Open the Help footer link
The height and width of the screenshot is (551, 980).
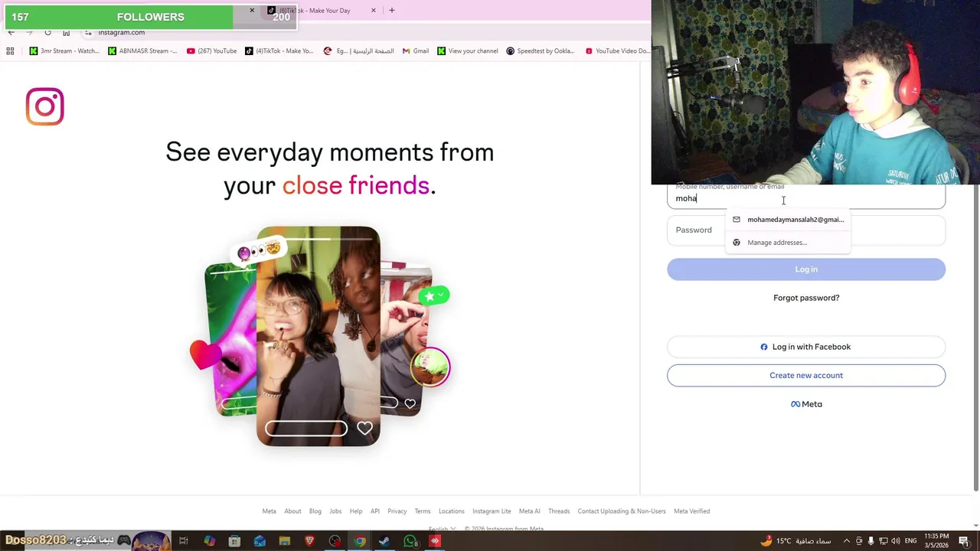pos(356,511)
